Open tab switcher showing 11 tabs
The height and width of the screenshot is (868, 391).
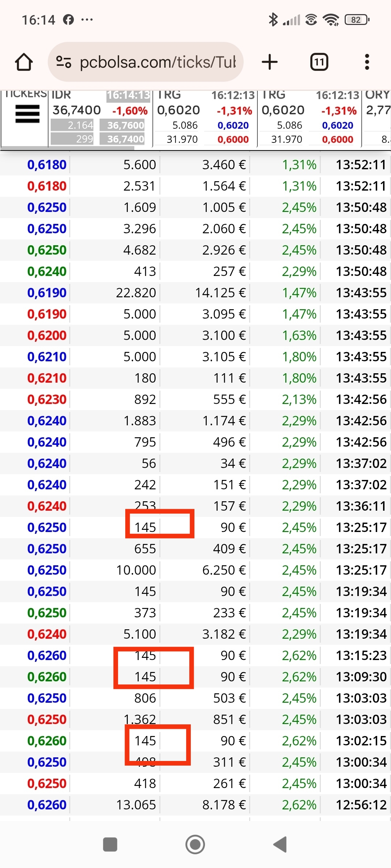tap(319, 62)
